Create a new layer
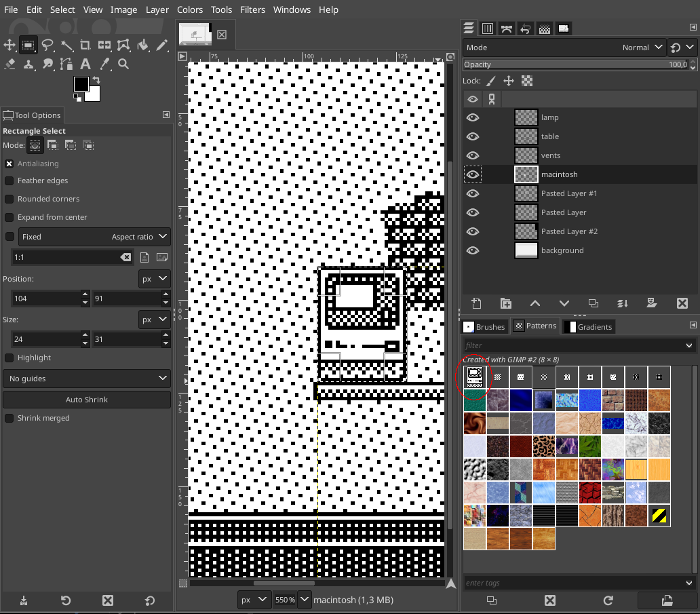This screenshot has height=614, width=700. click(x=476, y=304)
